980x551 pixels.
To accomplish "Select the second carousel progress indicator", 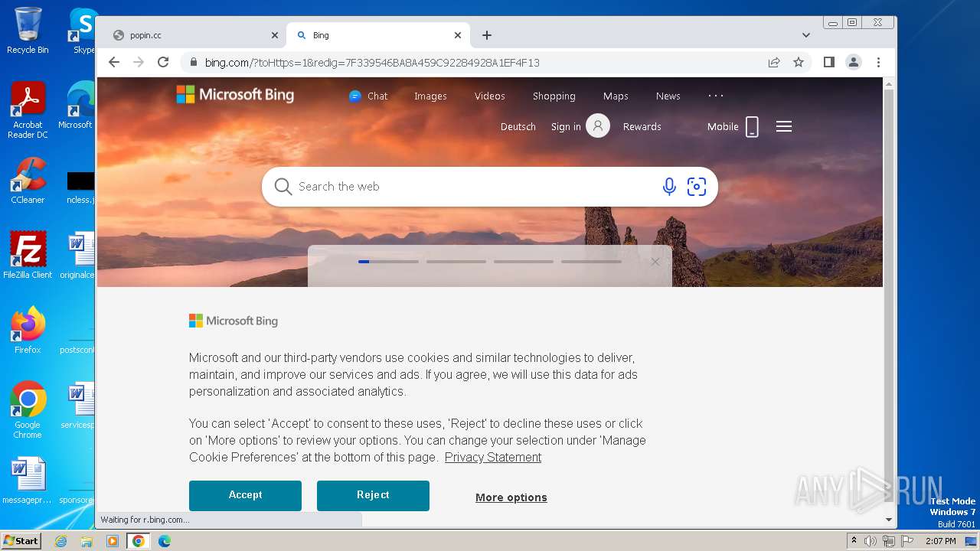I will 456,262.
